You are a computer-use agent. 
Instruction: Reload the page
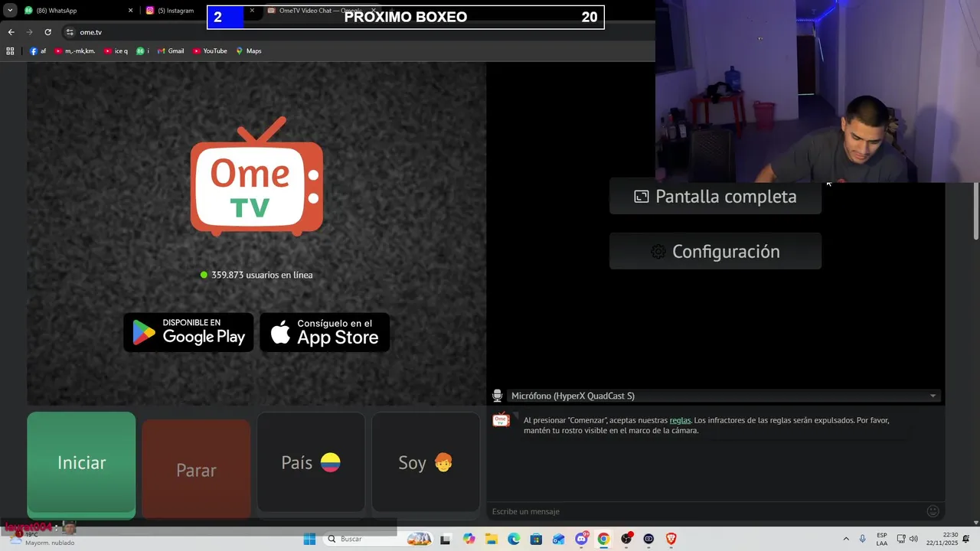coord(47,32)
